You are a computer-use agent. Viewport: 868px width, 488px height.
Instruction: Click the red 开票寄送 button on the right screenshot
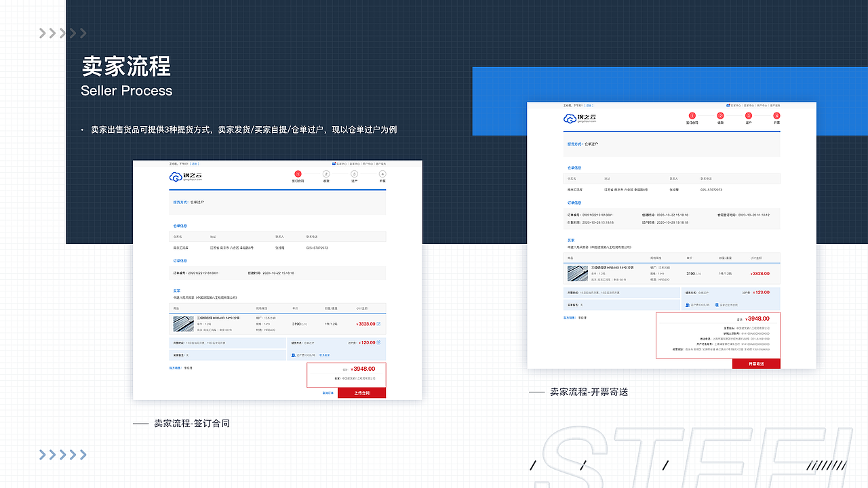(756, 363)
